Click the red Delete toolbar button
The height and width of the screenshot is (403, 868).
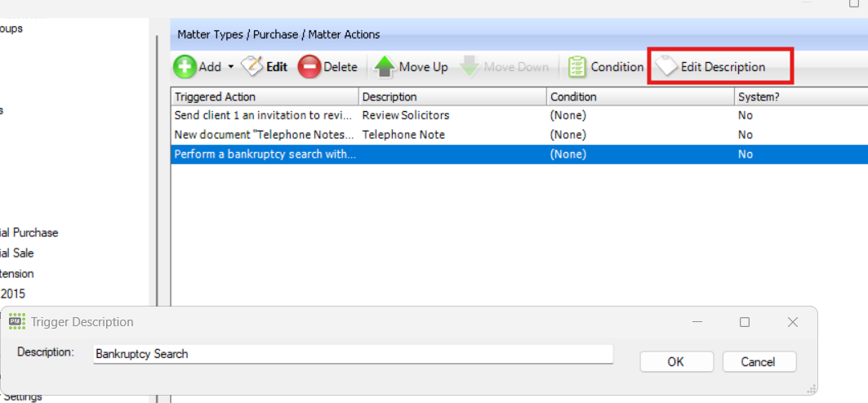[x=327, y=67]
